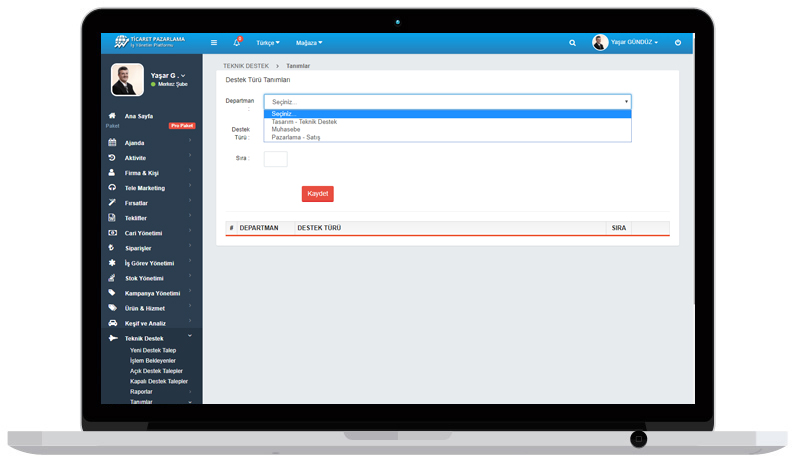Click the Merkez Şube status text
Screen dimensions: 800x463
pos(172,84)
